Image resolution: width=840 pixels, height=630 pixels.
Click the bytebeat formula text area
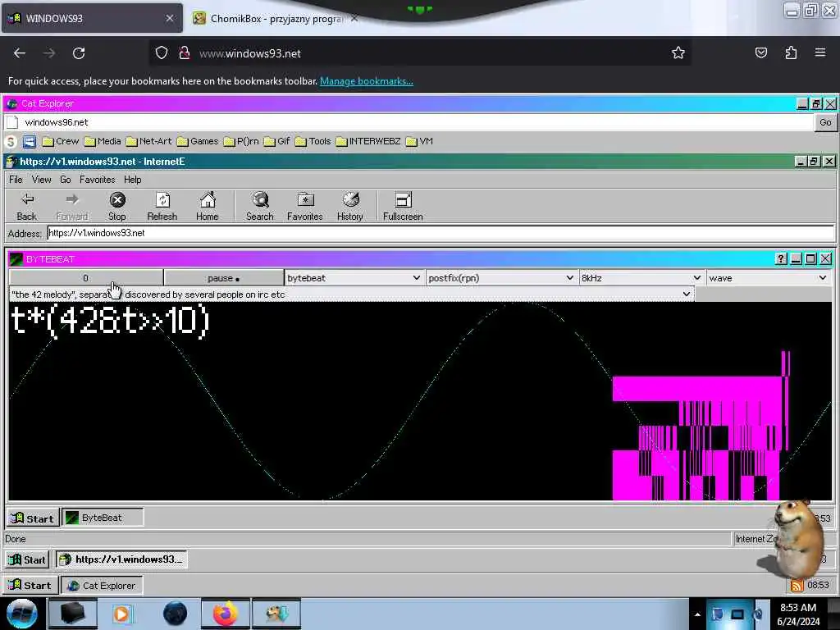[x=420, y=401]
